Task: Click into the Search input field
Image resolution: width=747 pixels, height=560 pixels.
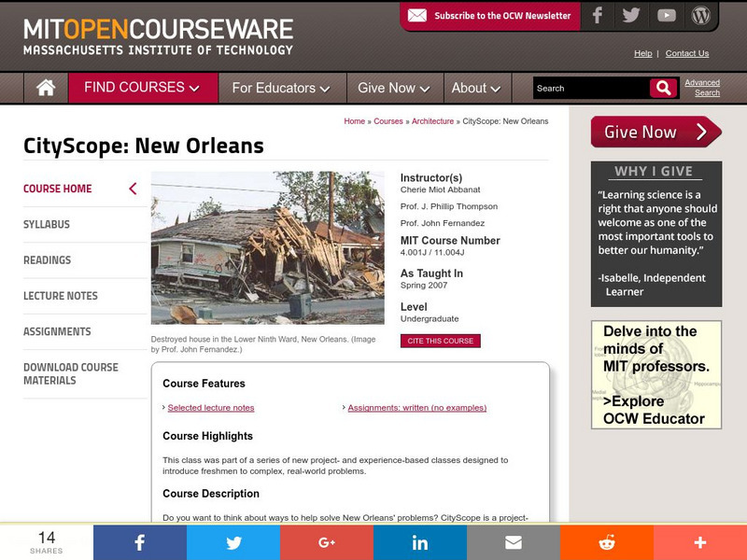Action: click(591, 88)
